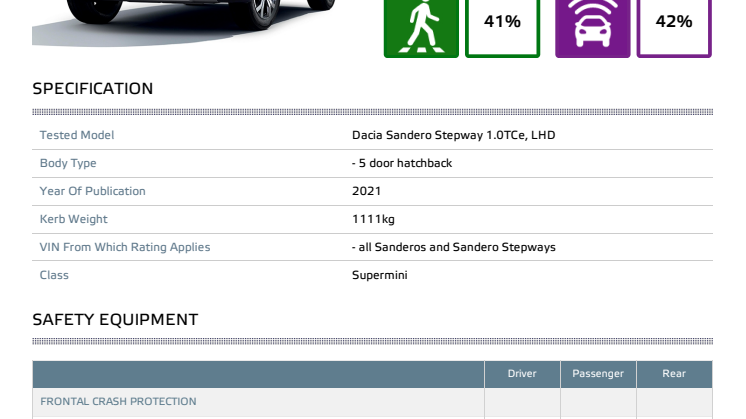The height and width of the screenshot is (419, 746).
Task: Click the purple safety assist car icon
Action: pyautogui.click(x=592, y=29)
